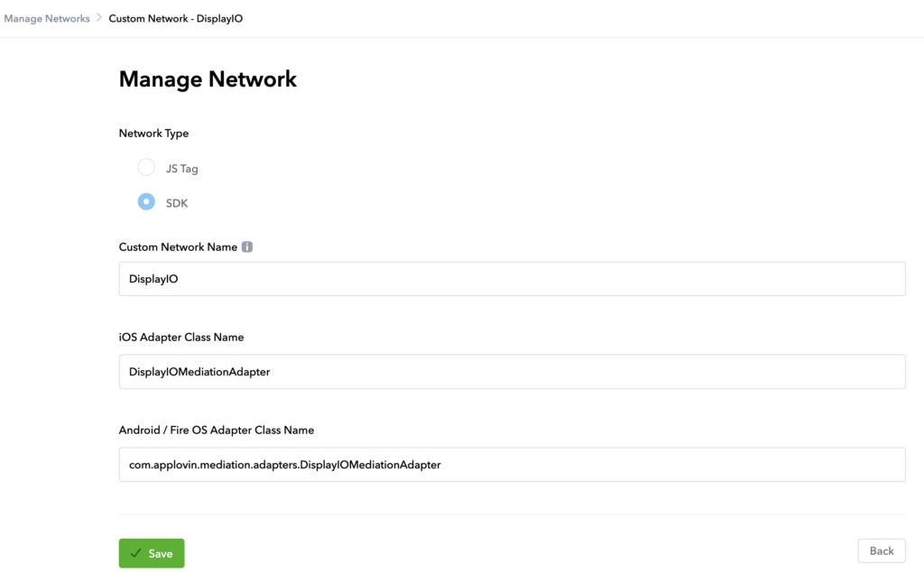Focus the Custom Network Name input field
This screenshot has width=924, height=574.
(x=512, y=279)
